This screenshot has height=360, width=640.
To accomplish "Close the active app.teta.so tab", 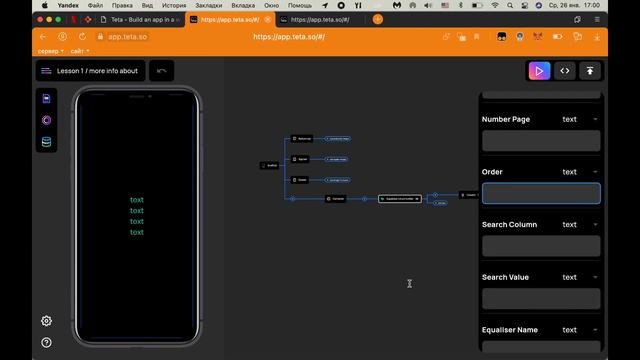I will coord(268,20).
